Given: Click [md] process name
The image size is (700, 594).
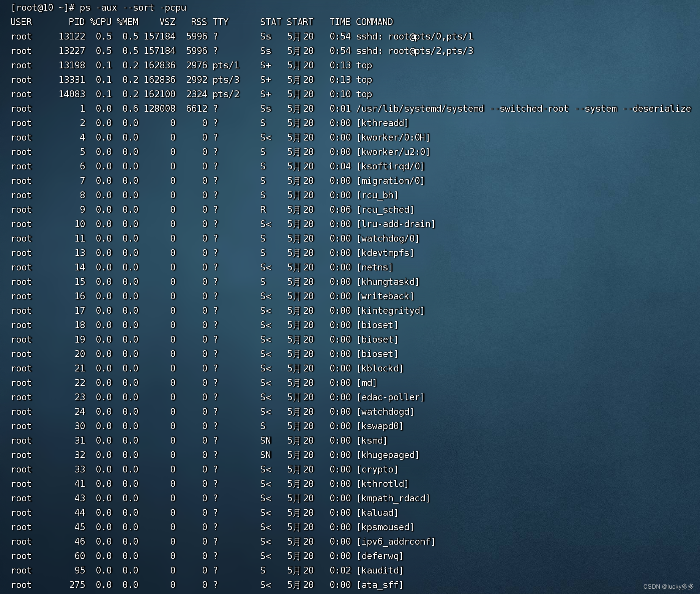Looking at the screenshot, I should click(x=367, y=383).
